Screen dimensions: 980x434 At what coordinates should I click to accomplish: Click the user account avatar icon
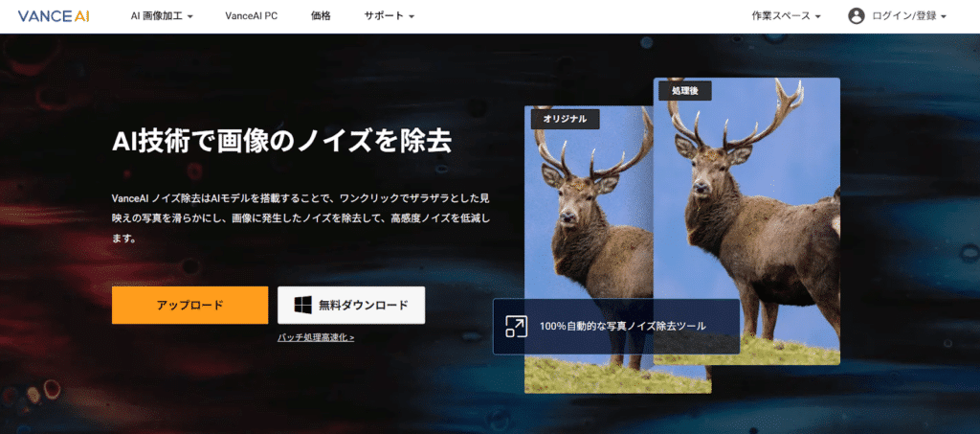pos(857,16)
